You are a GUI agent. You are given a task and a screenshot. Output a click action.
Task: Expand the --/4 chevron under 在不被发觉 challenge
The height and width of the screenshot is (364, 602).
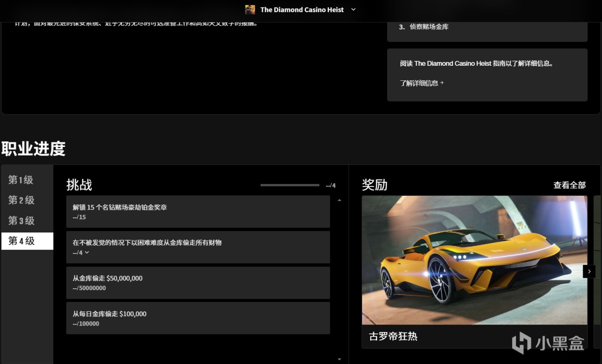[x=87, y=253]
